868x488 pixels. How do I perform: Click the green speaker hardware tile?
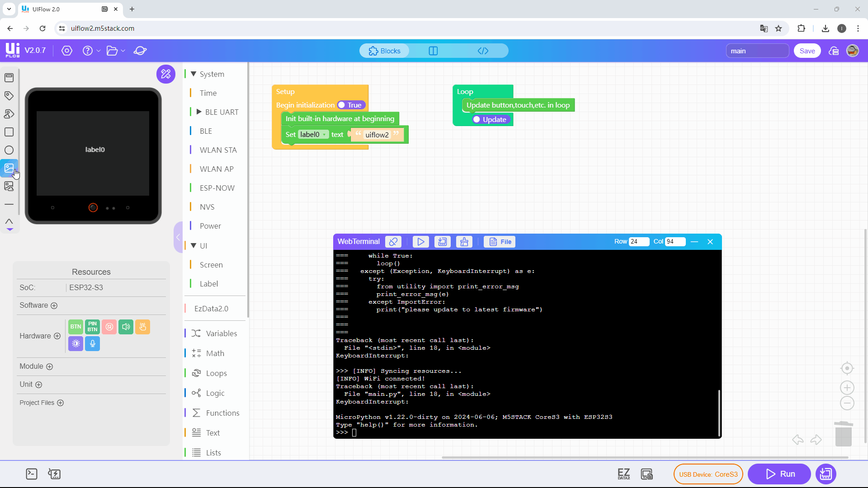(126, 327)
